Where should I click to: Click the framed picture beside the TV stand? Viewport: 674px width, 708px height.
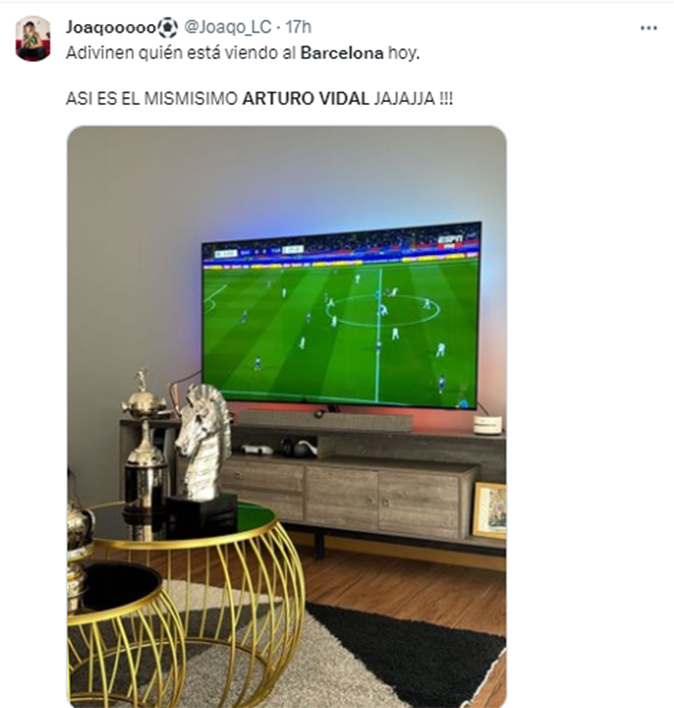tap(490, 511)
